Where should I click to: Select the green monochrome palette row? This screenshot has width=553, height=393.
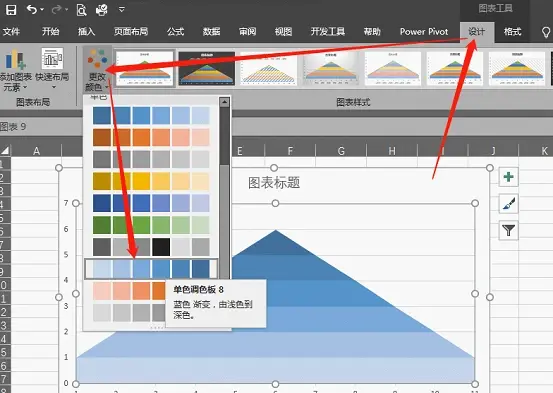tap(151, 225)
